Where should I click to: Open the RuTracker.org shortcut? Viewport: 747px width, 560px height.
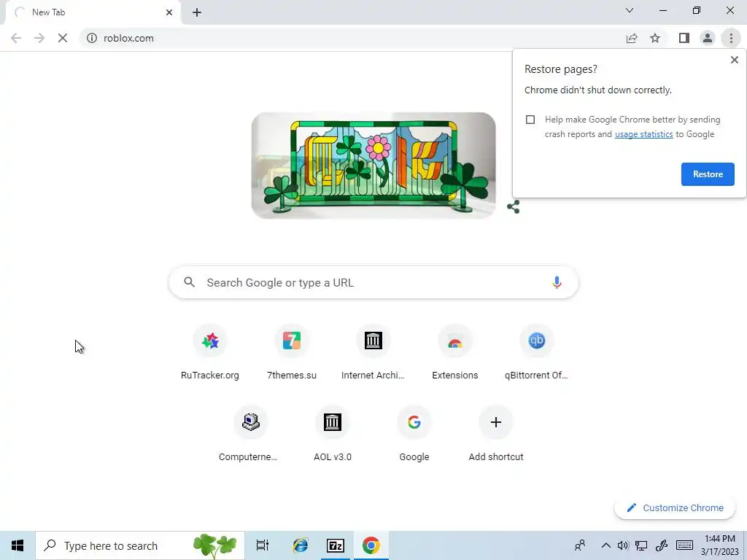click(x=210, y=353)
